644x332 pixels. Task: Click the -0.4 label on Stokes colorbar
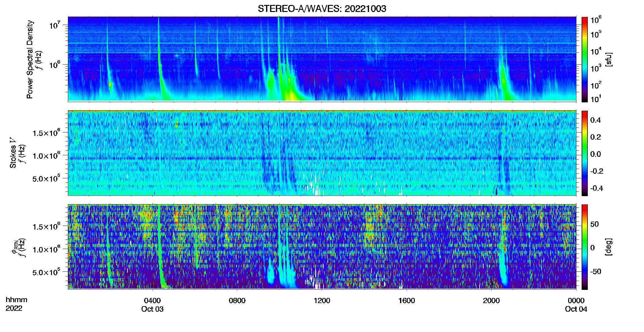click(x=597, y=188)
